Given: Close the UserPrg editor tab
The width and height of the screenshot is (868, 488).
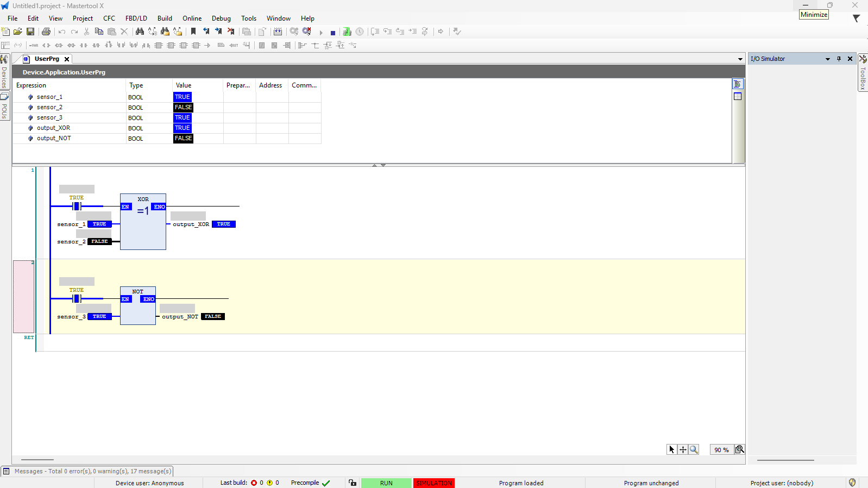Looking at the screenshot, I should coord(67,59).
